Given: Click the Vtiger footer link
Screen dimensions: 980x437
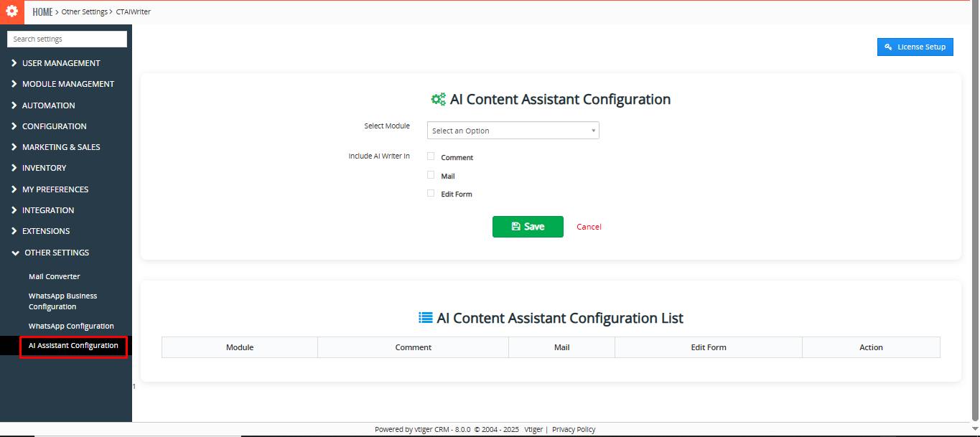Looking at the screenshot, I should [x=533, y=430].
